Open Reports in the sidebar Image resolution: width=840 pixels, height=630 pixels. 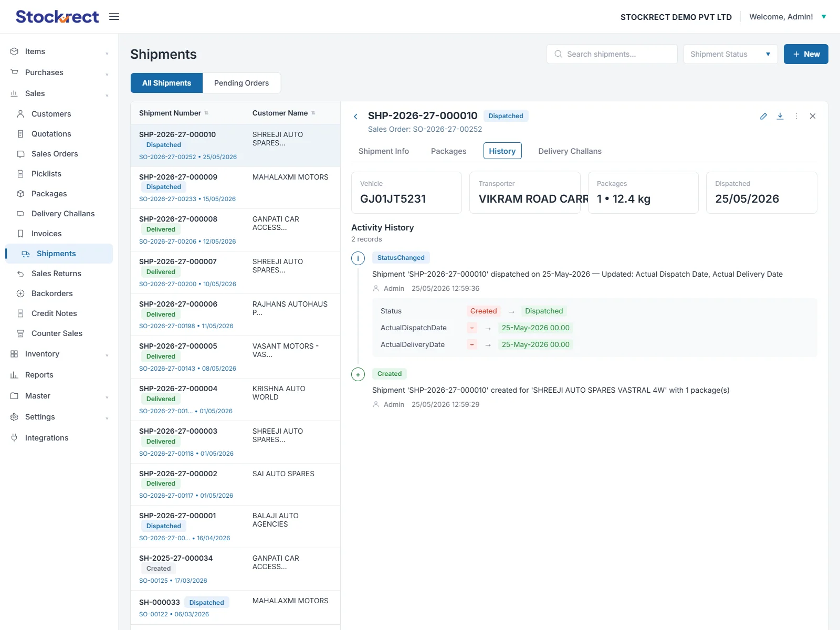59,375
